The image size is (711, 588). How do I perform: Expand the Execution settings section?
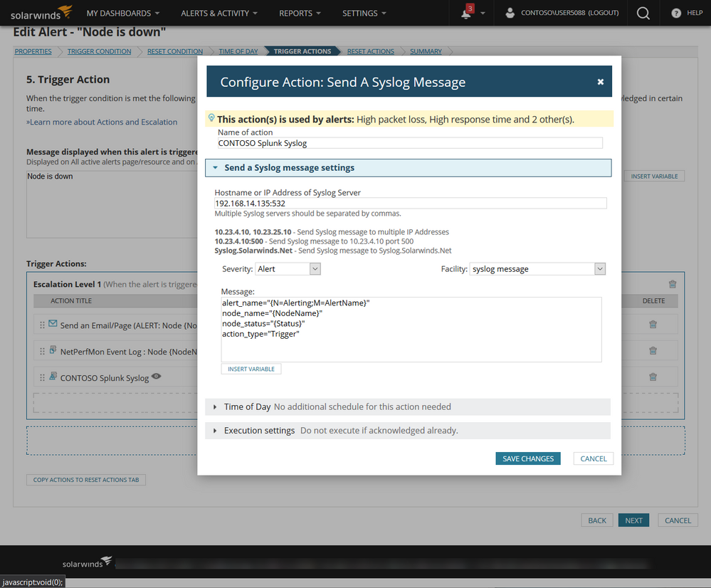215,431
